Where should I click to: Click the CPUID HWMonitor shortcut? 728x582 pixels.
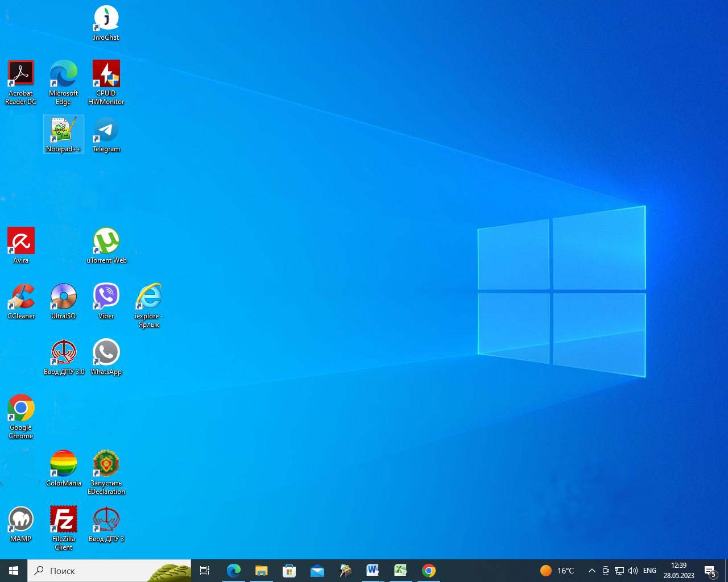click(x=106, y=74)
